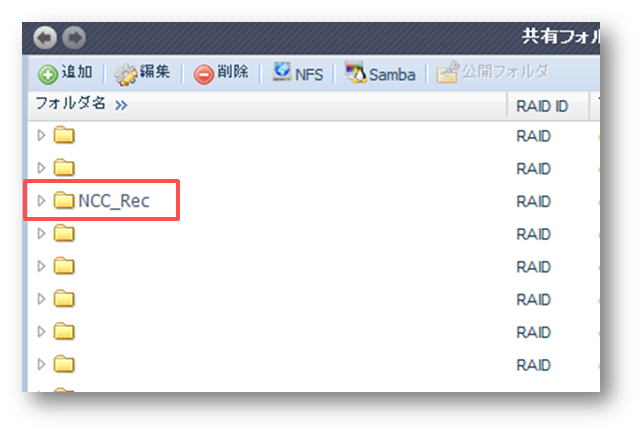Expand the NCC_Rec folder tree arrow

(x=41, y=201)
